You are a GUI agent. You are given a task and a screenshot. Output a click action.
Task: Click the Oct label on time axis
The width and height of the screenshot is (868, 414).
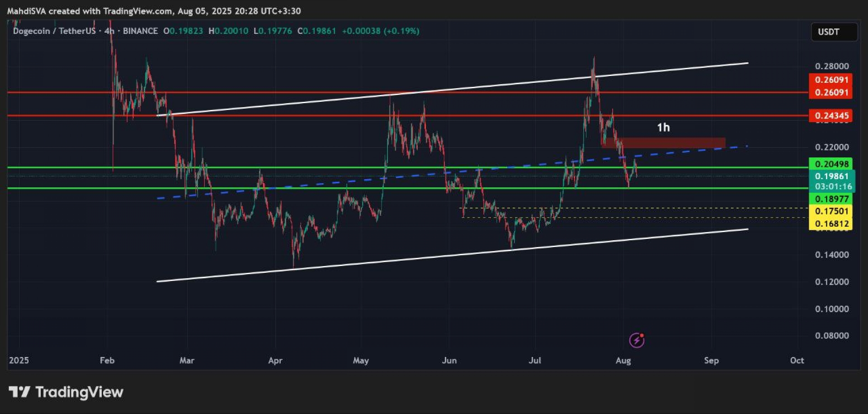coord(797,361)
